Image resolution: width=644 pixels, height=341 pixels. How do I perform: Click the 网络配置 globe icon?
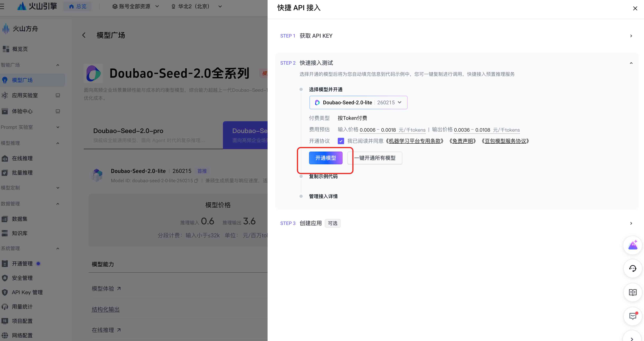(x=5, y=335)
